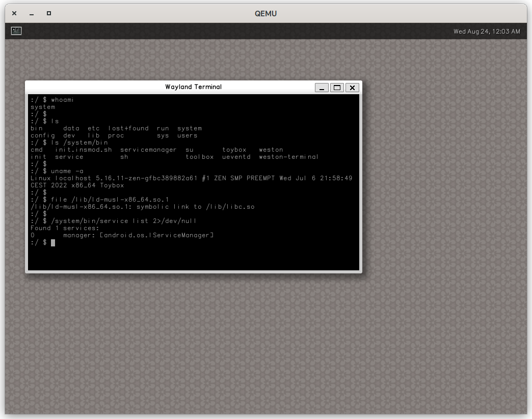
Task: Select the "Found 1 services:" output line
Action: [65, 228]
